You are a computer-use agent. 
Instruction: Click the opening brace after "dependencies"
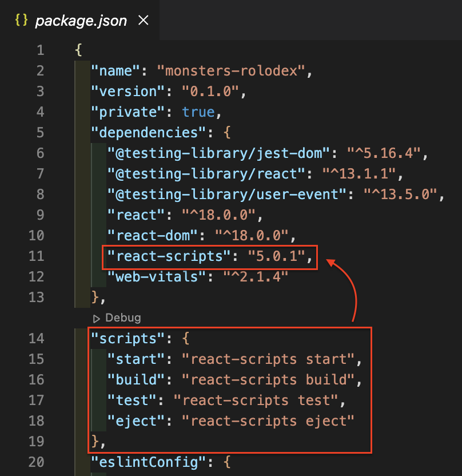click(x=227, y=133)
